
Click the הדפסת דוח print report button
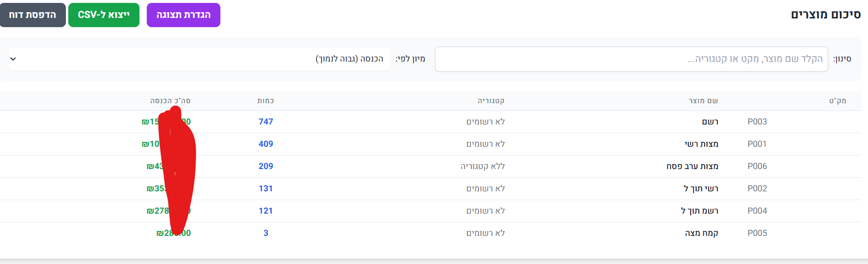point(33,15)
